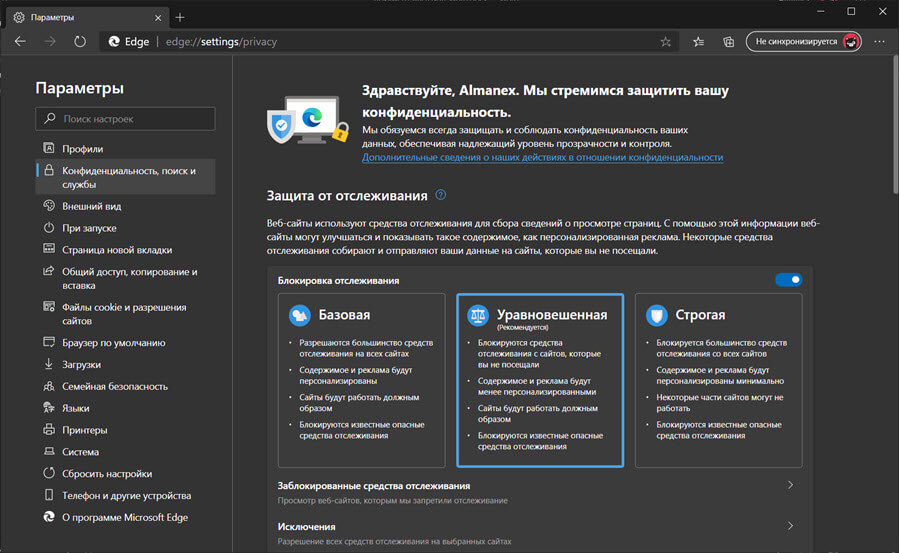Click the Система computer icon
Viewport: 900px width, 553px height.
pos(49,451)
